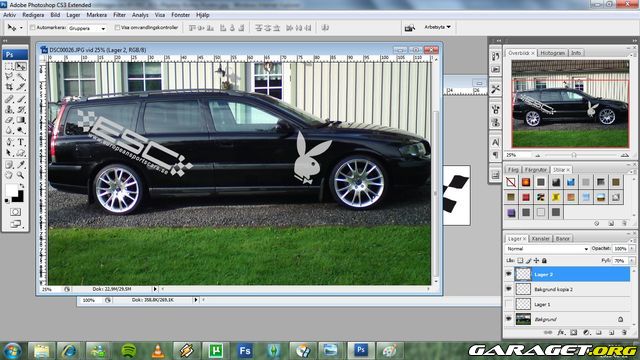Select the Crop tool
The image size is (640, 360).
[x=9, y=87]
